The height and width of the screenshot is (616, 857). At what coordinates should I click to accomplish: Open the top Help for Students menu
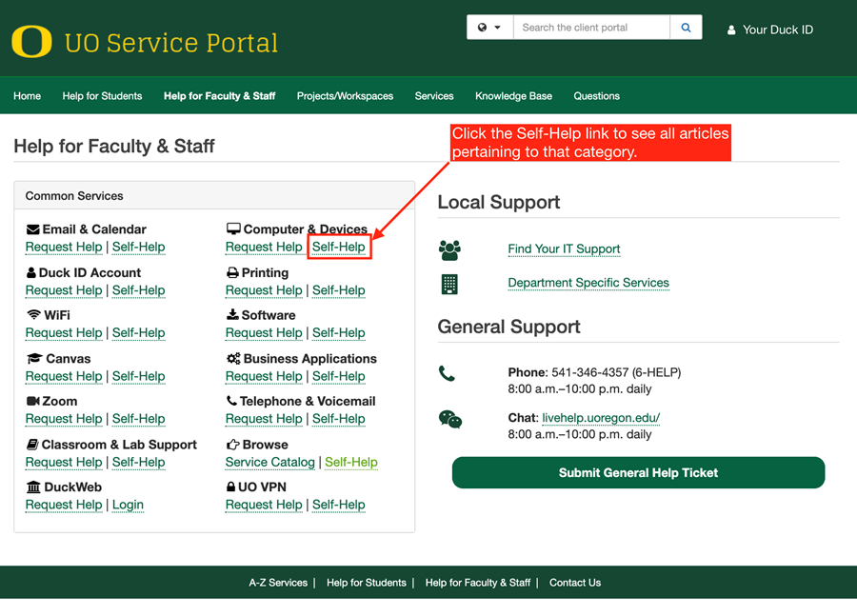coord(102,96)
